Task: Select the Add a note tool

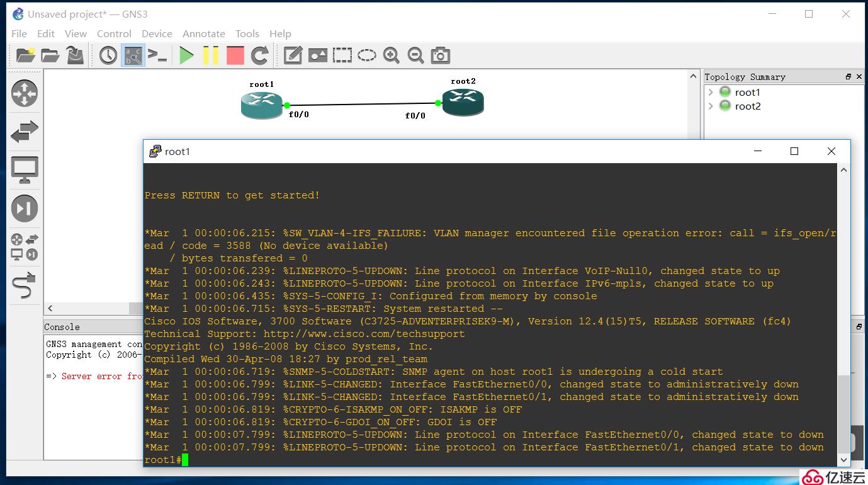Action: point(293,55)
